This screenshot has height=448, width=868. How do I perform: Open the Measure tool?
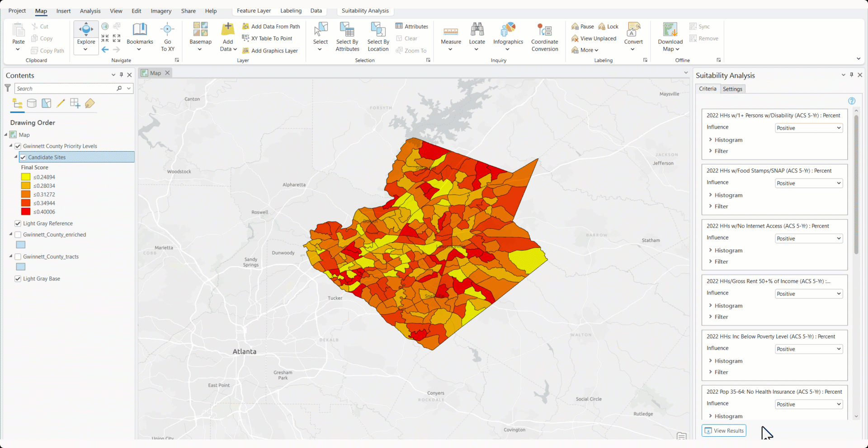click(450, 36)
